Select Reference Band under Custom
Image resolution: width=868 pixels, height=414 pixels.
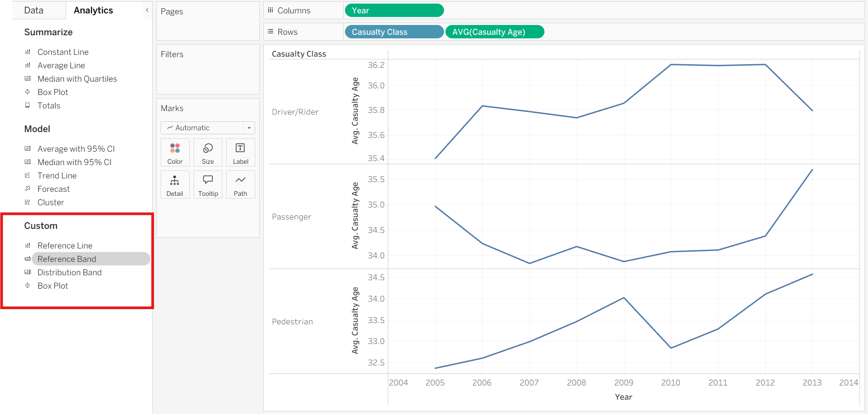[67, 259]
